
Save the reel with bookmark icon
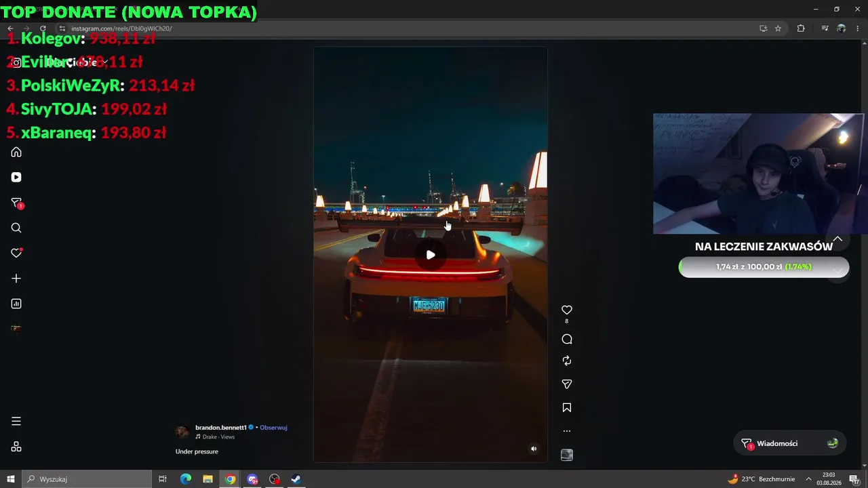567,407
